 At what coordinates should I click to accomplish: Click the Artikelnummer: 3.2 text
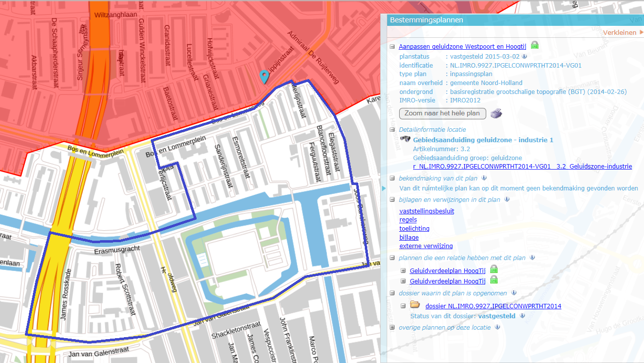pyautogui.click(x=441, y=149)
